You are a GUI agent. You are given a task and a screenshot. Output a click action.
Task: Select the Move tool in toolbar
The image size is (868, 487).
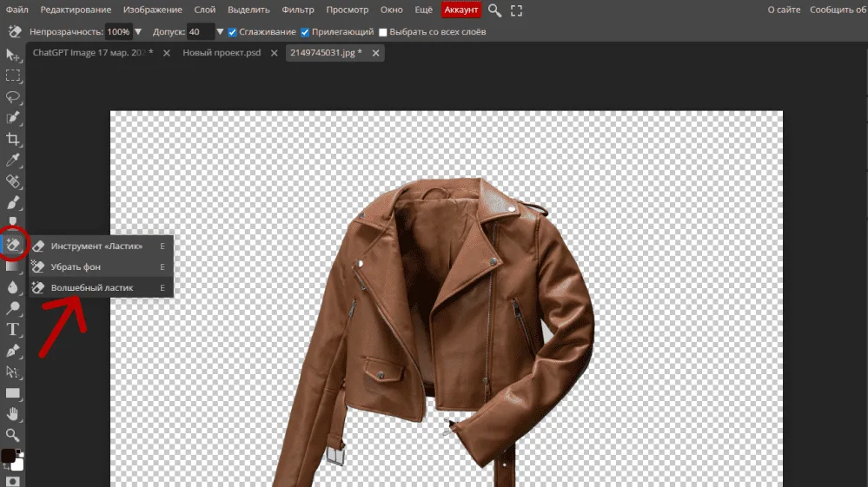point(13,55)
